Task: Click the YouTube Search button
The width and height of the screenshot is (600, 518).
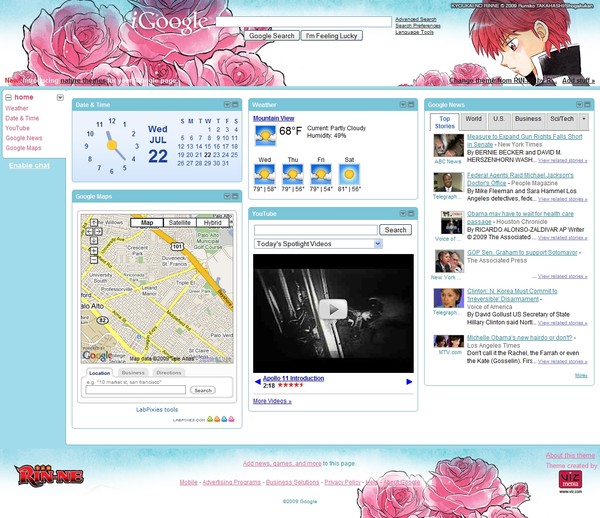Action: pos(395,230)
